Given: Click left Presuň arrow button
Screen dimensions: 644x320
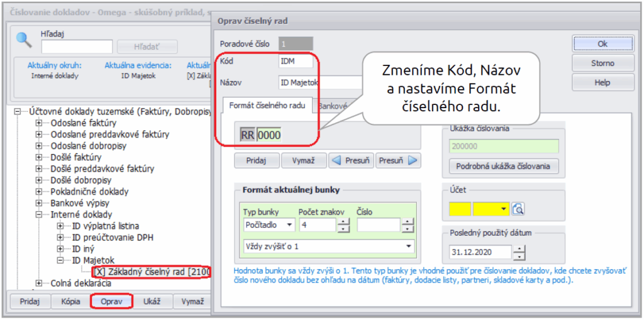Looking at the screenshot, I should coord(351,160).
